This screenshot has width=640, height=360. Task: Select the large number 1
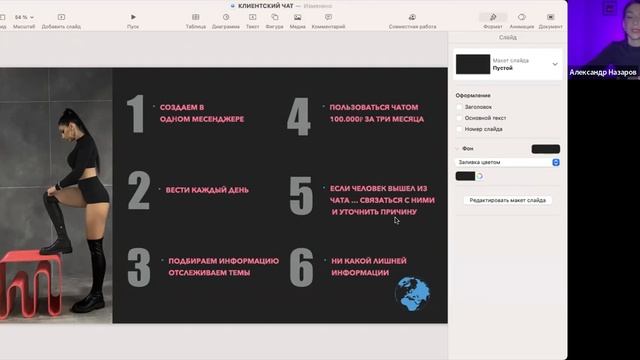click(x=136, y=113)
